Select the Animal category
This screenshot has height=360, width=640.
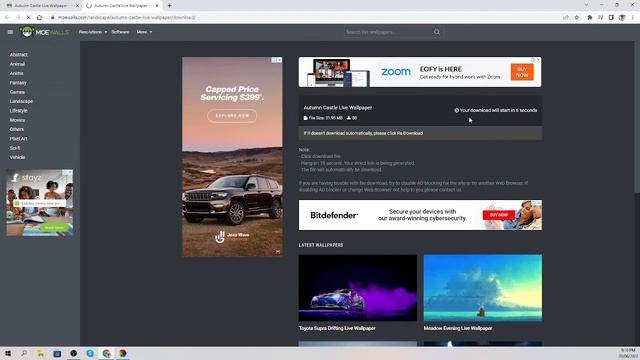17,64
